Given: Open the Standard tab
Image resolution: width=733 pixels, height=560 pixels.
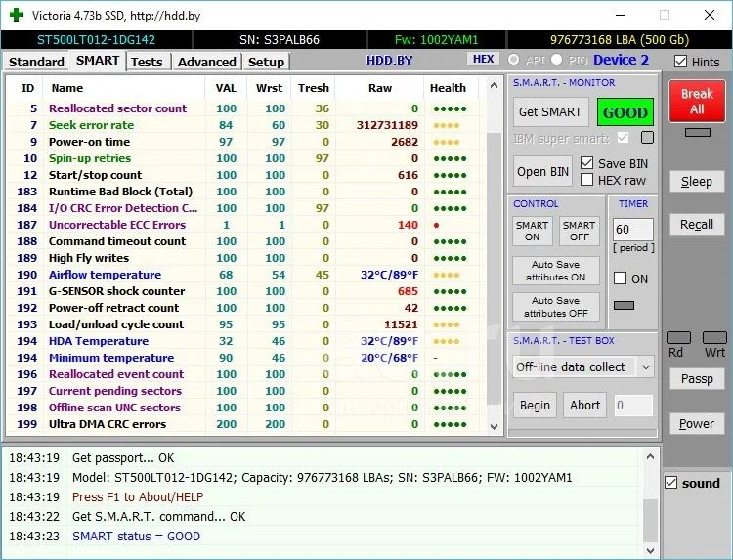Looking at the screenshot, I should tap(36, 63).
